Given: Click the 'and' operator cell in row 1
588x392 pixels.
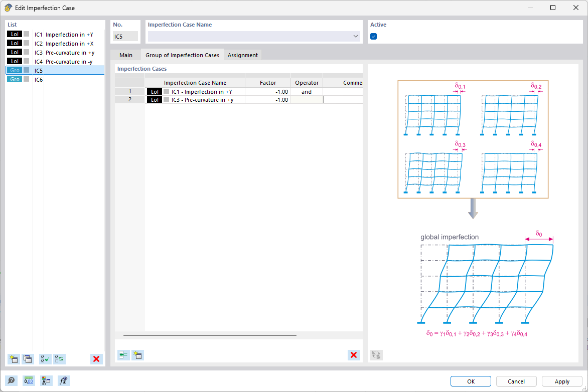Looking at the screenshot, I should pyautogui.click(x=307, y=91).
